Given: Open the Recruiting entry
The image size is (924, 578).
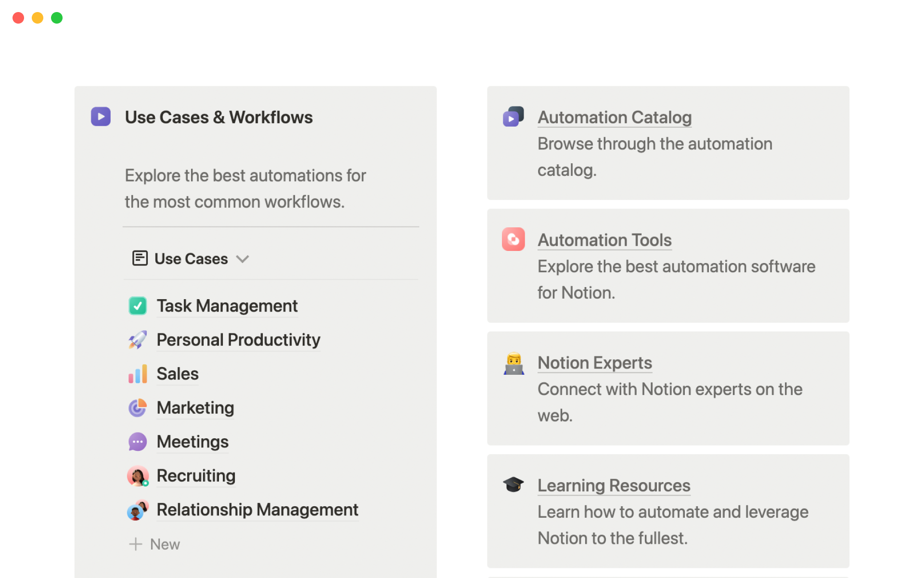Looking at the screenshot, I should (x=196, y=476).
